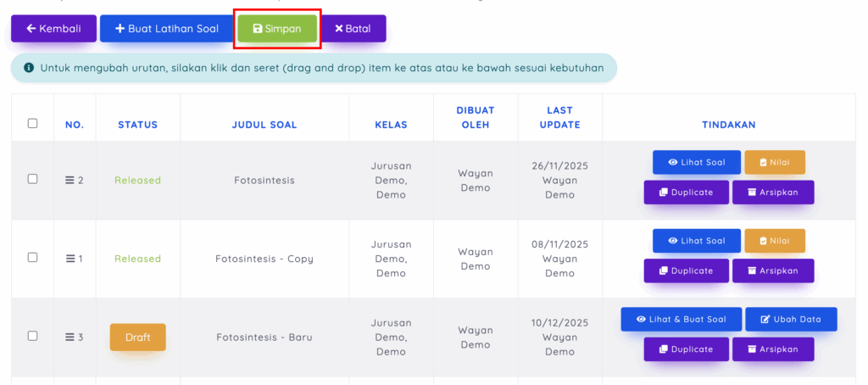868x385 pixels.
Task: Click the drag handle icon for row 3
Action: pos(70,338)
